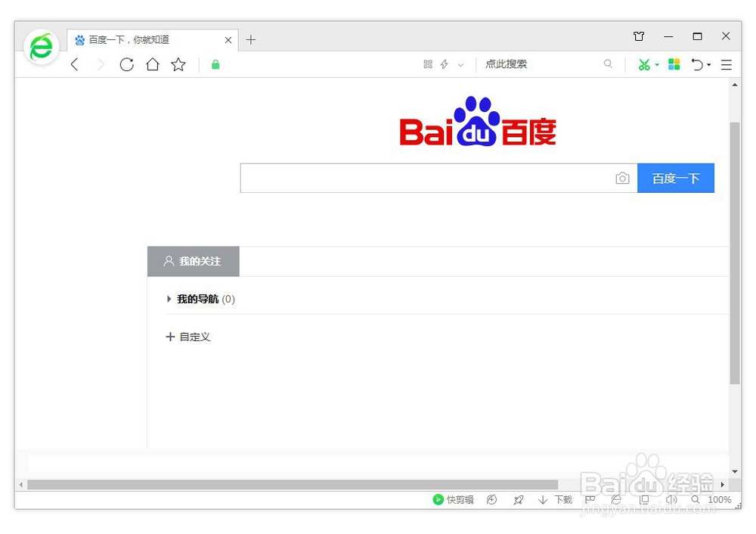This screenshot has width=756, height=534.
Task: Open the colorful extensions grid icon
Action: click(x=674, y=64)
